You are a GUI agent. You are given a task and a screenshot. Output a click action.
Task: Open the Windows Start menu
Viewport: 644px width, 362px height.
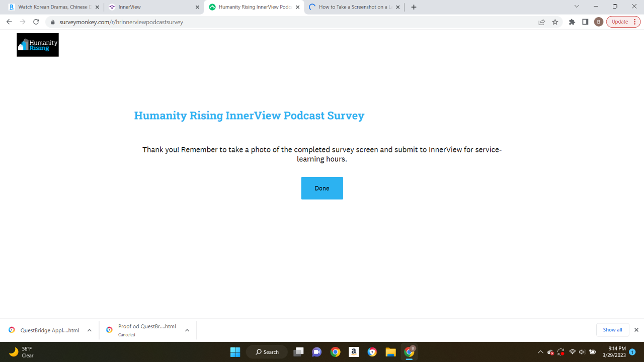(x=235, y=352)
